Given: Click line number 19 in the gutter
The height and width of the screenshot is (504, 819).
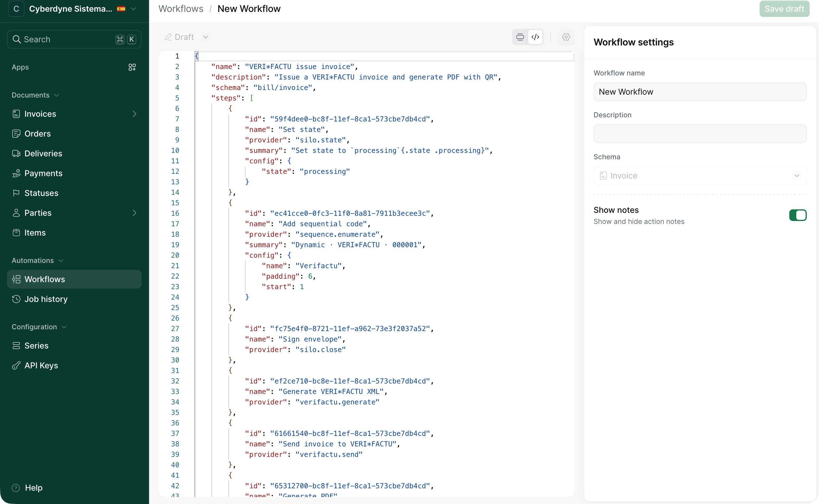Looking at the screenshot, I should 175,245.
